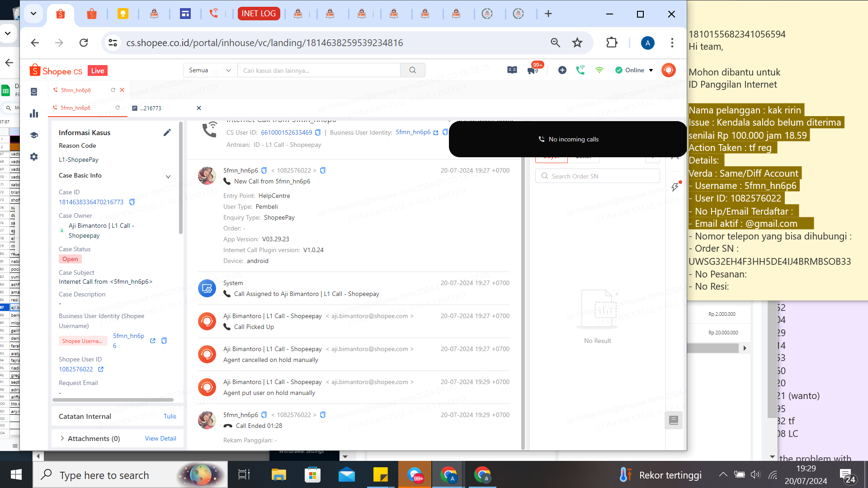
Task: Open the knowledge base book icon
Action: (512, 70)
